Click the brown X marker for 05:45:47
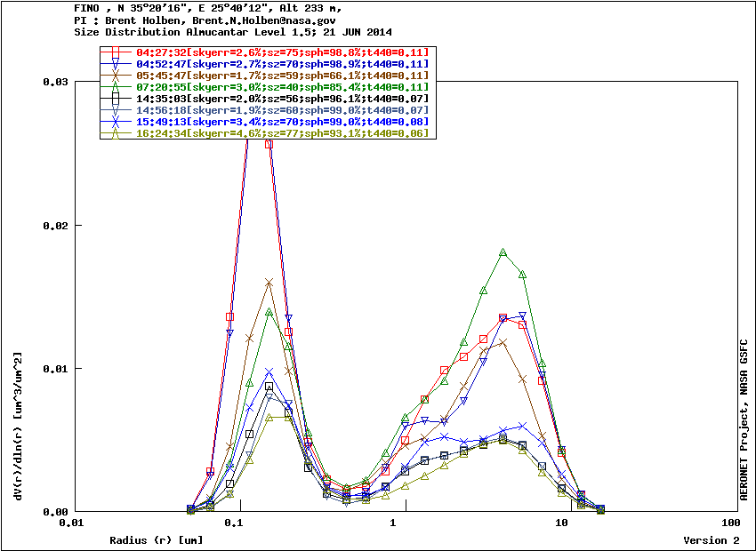The width and height of the screenshot is (756, 551). 115,76
